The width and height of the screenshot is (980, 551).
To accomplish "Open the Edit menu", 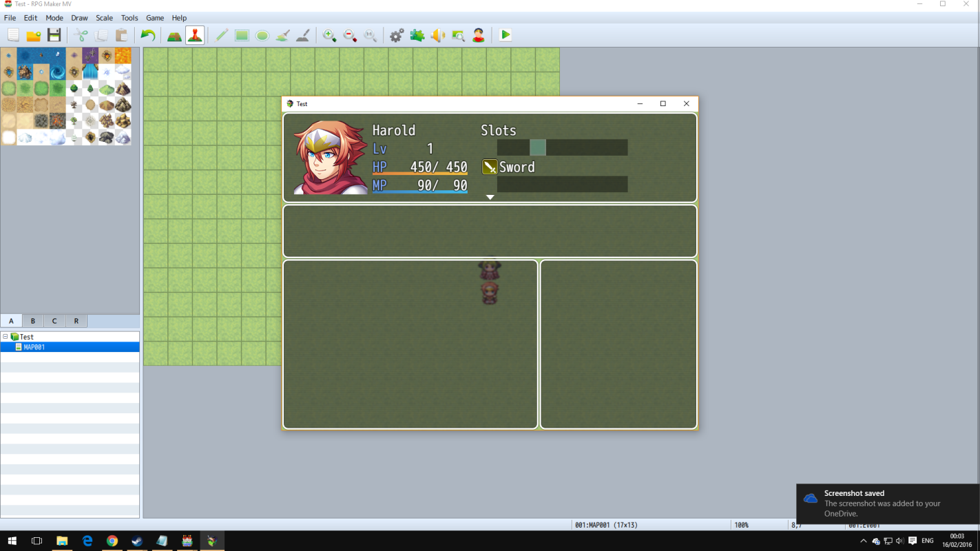I will pyautogui.click(x=31, y=18).
